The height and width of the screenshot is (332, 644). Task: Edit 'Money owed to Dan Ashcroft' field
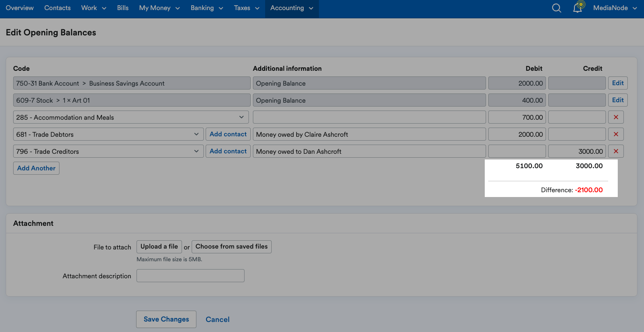[x=369, y=151]
